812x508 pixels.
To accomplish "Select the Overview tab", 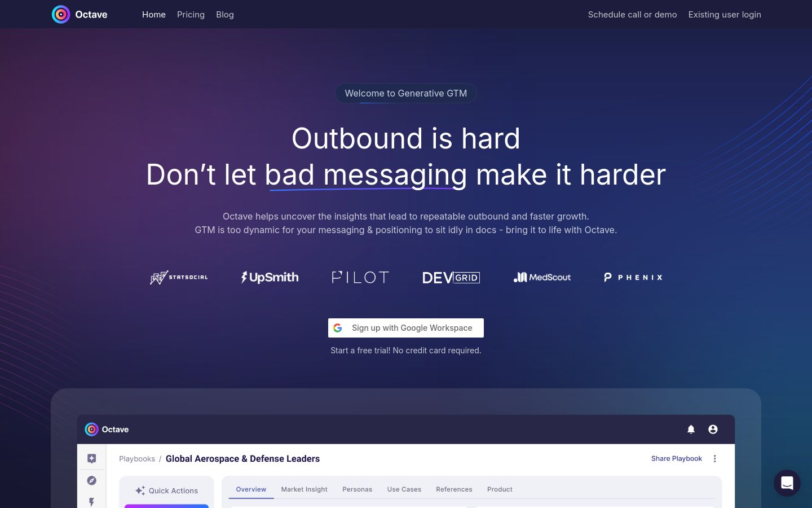I will pos(251,489).
